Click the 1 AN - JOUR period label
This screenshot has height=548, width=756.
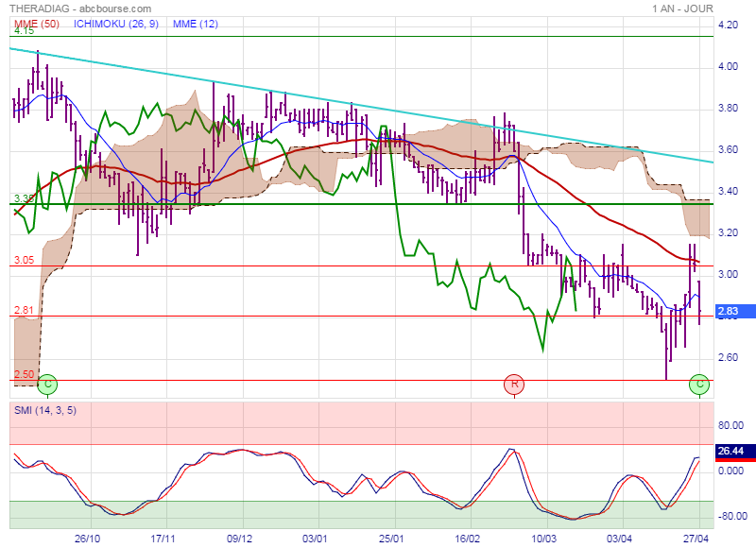pos(682,9)
